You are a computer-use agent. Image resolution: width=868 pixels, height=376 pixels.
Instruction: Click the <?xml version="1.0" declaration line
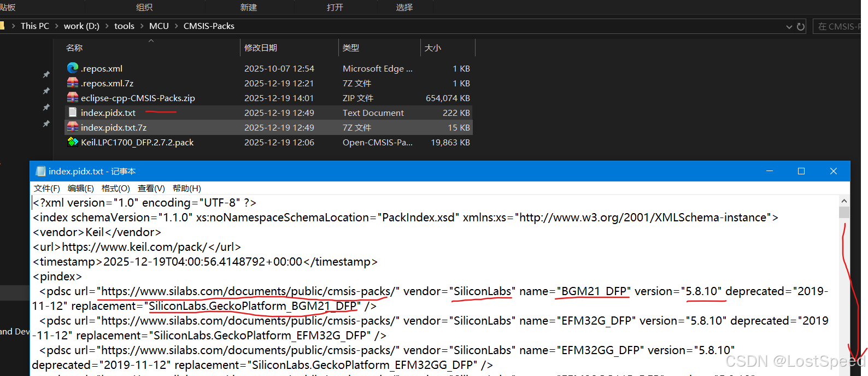[x=145, y=203]
